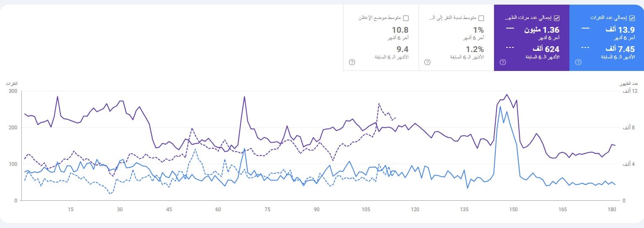This screenshot has height=228, width=644.
Task: Click help icon on average position card
Action: pos(352,62)
